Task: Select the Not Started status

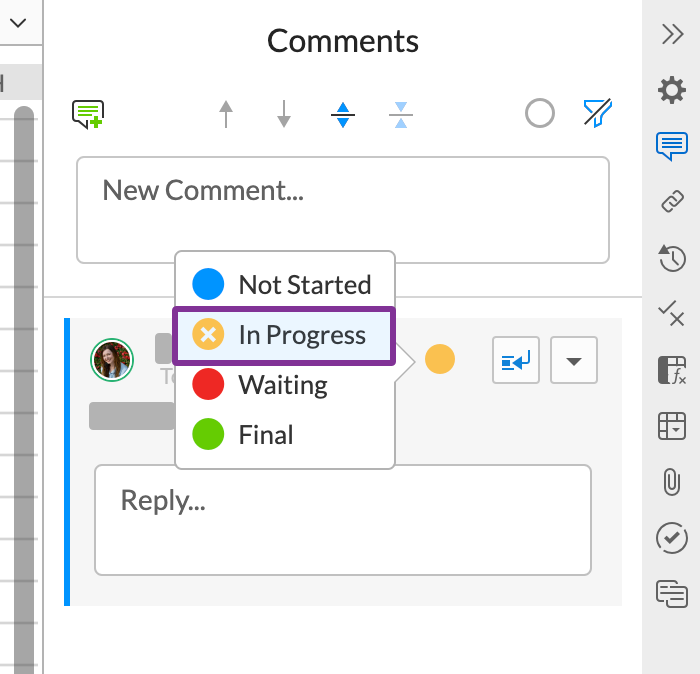Action: [x=285, y=285]
